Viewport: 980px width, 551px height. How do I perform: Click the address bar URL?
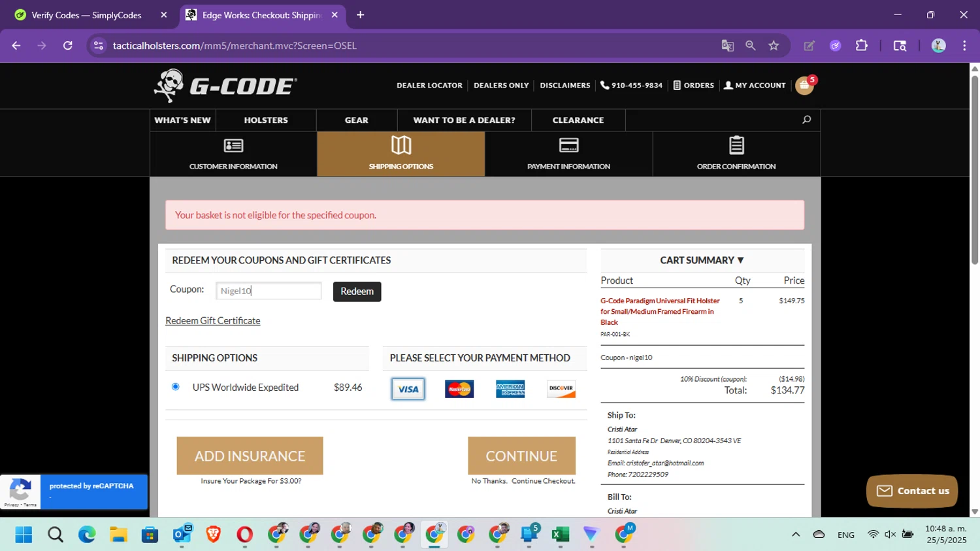tap(235, 46)
